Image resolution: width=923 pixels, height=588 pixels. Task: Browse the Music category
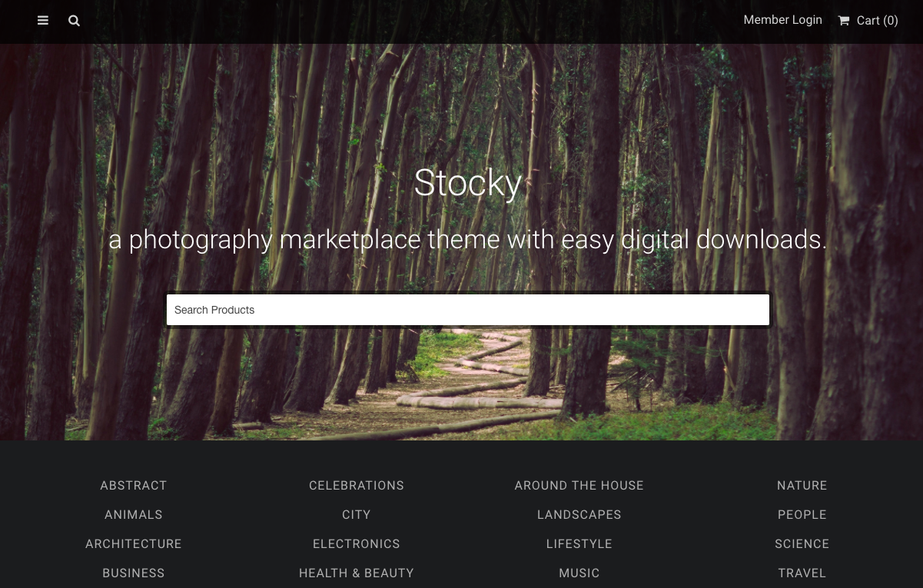tap(579, 573)
